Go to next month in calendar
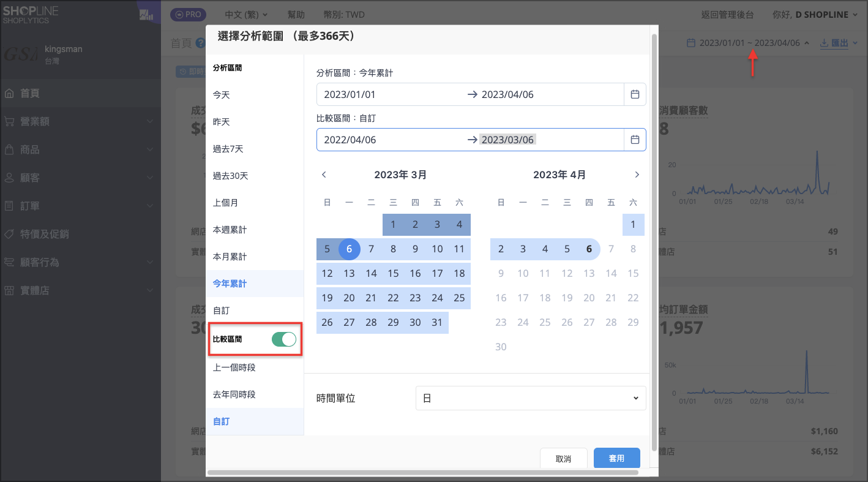Viewport: 868px width, 482px height. coord(637,175)
